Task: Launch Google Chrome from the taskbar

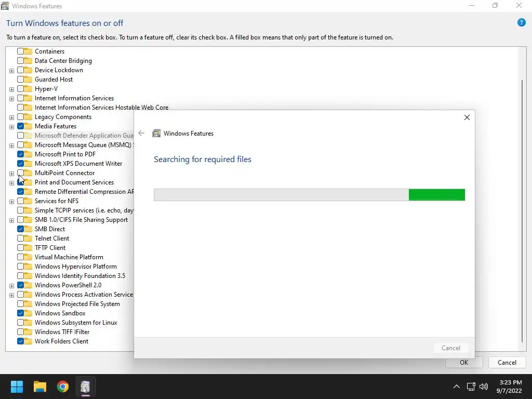Action: click(63, 387)
